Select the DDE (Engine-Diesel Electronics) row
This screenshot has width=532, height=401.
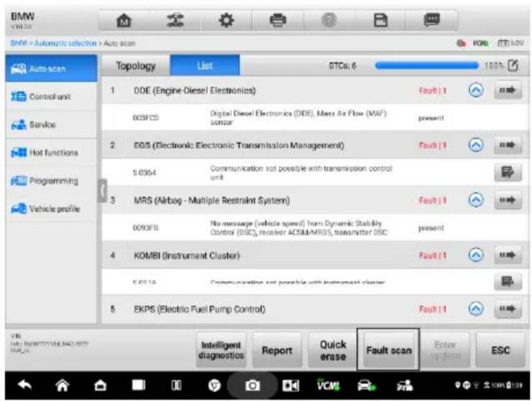(x=315, y=90)
